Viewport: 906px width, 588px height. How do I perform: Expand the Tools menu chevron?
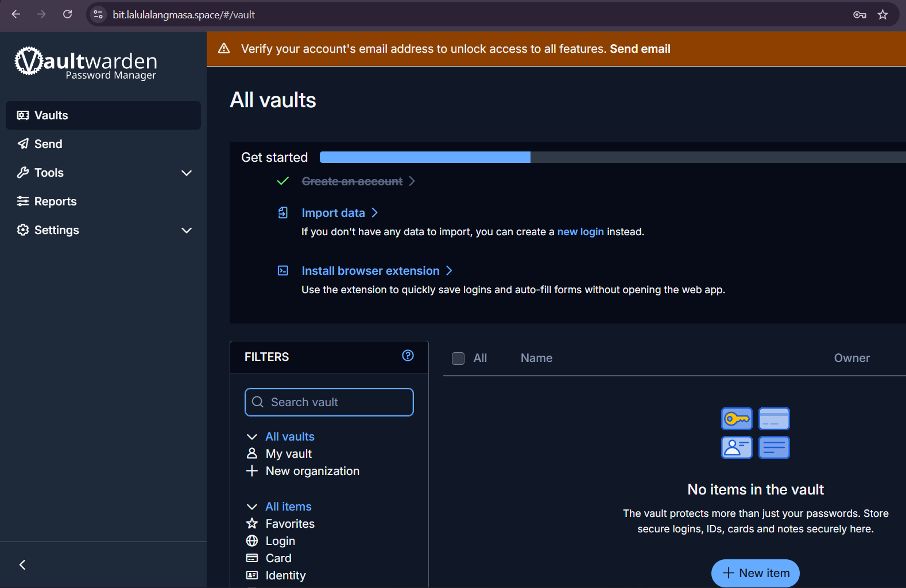[x=187, y=173]
